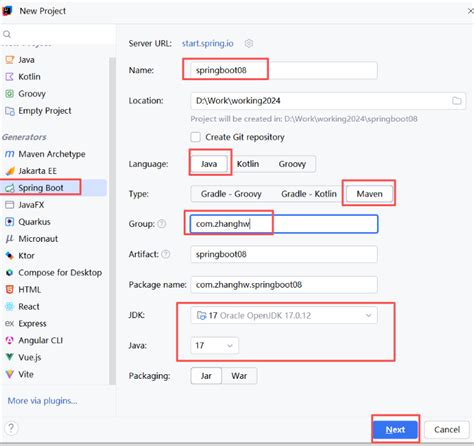Image resolution: width=474 pixels, height=446 pixels.
Task: Select Maven Archetype in the generators list
Action: [x=53, y=154]
